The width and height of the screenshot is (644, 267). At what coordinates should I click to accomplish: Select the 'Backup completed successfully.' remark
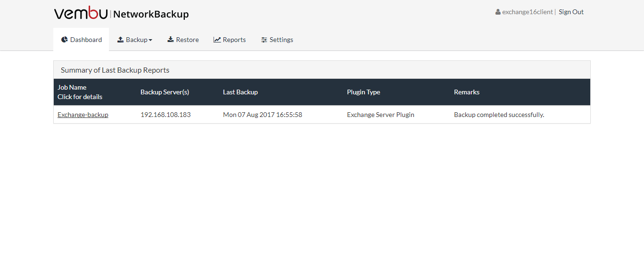499,115
